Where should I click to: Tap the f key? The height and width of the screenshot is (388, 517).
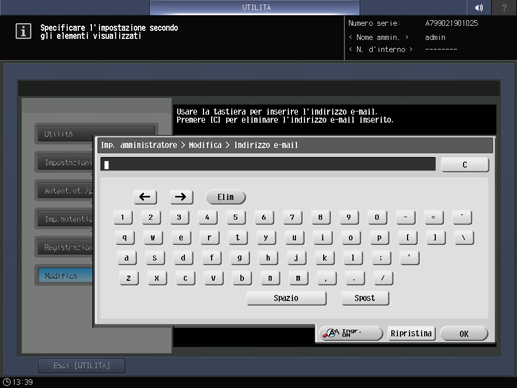(x=211, y=258)
